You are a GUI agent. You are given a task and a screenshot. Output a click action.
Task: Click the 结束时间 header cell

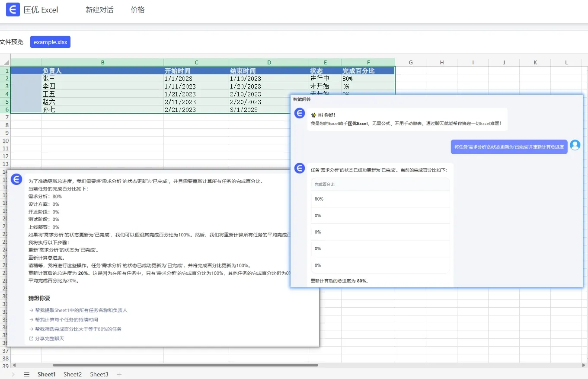269,70
